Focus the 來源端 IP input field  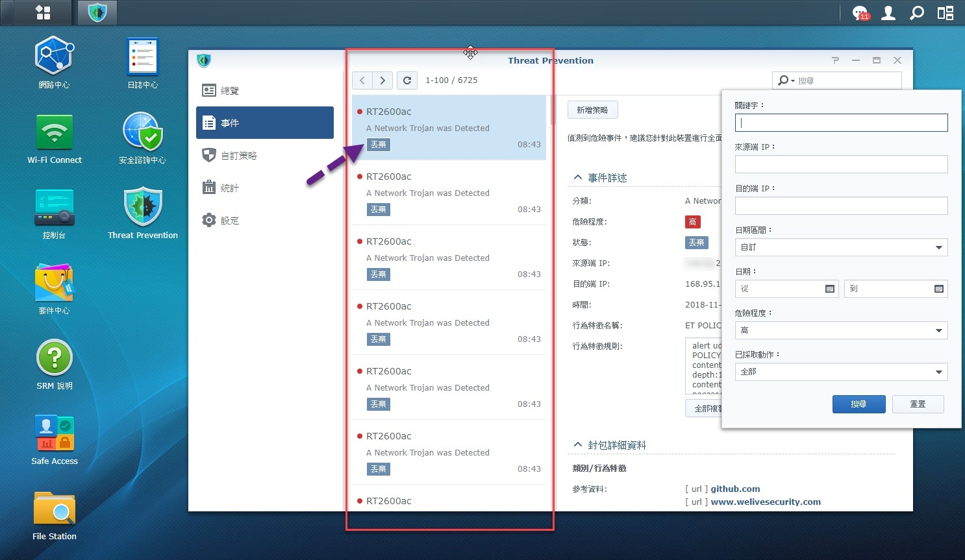842,164
